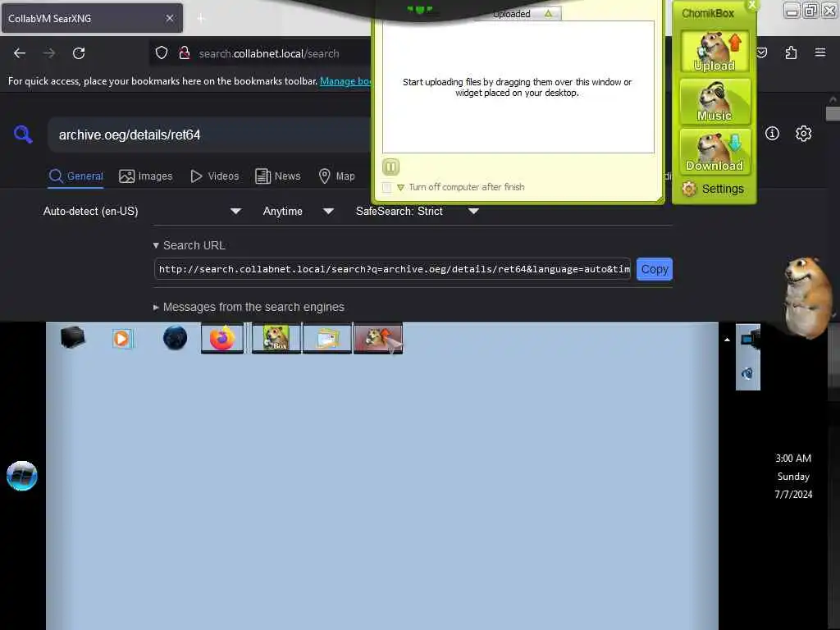Screen dimensions: 840x630
Task: Open the dark globe taskbar icon
Action: pyautogui.click(x=175, y=338)
